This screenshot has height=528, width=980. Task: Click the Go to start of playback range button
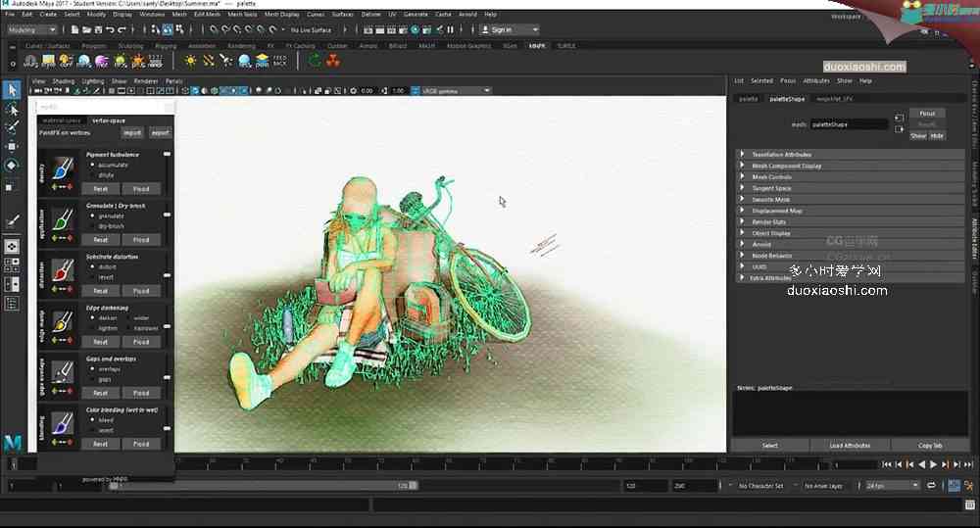tap(886, 464)
